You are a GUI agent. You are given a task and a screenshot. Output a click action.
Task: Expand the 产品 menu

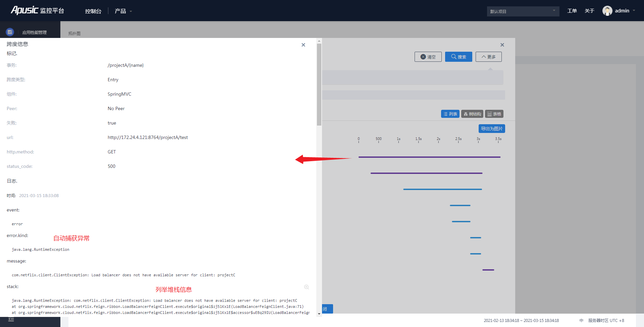(123, 11)
